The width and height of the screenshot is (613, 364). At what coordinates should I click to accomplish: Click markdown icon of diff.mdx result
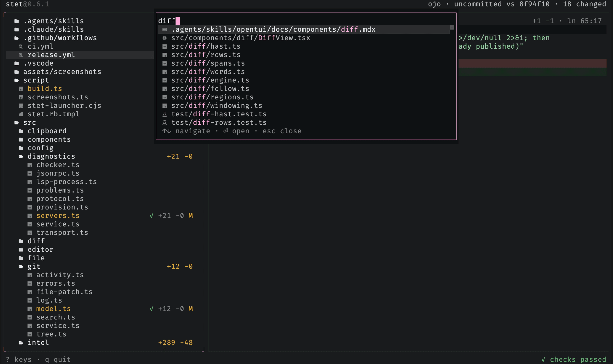165,30
